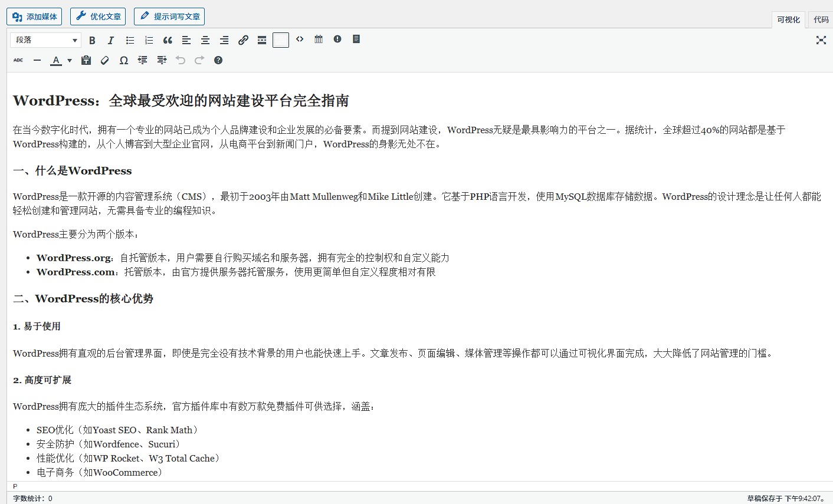
Task: Open the keyboard shortcuts help
Action: 218,60
